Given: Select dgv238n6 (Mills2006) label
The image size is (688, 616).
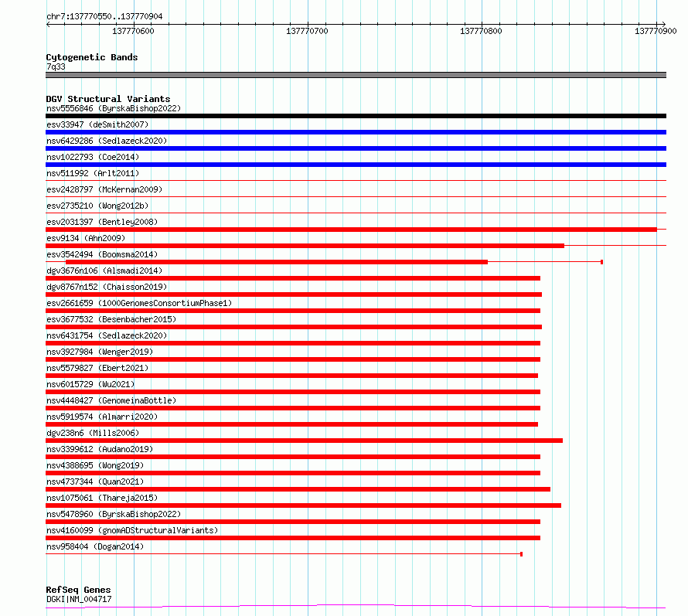Looking at the screenshot, I should pos(93,433).
